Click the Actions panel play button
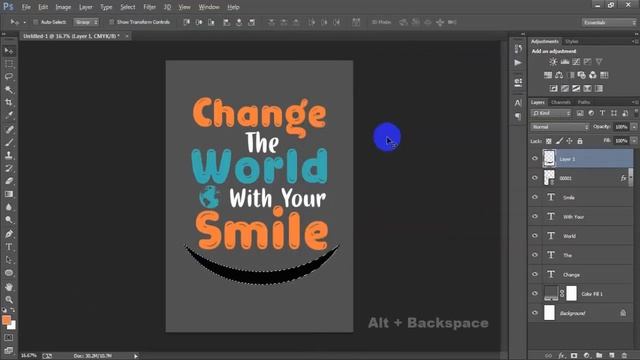Screen dimensions: 640x360 tap(518, 62)
